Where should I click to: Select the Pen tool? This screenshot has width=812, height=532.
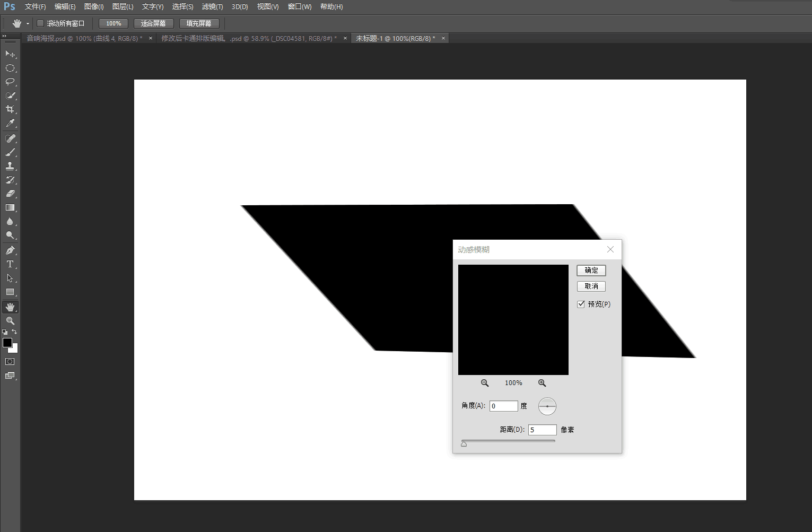[10, 250]
